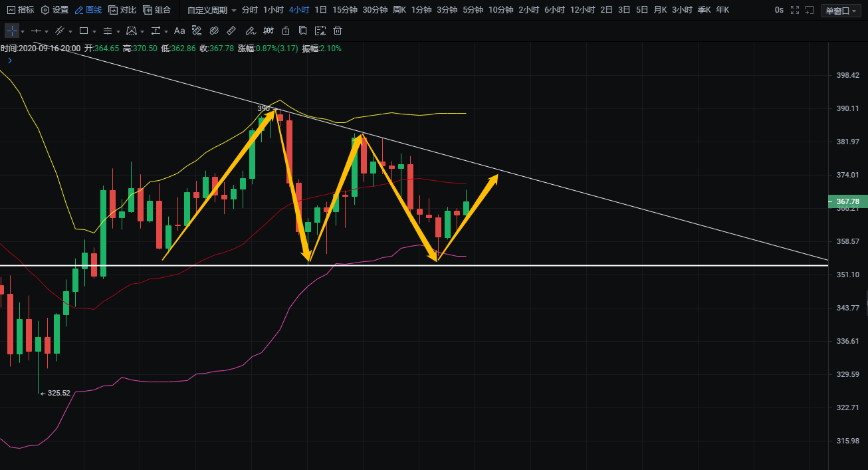The width and height of the screenshot is (868, 470).
Task: Toggle the 对比 compare mode
Action: pyautogui.click(x=122, y=10)
